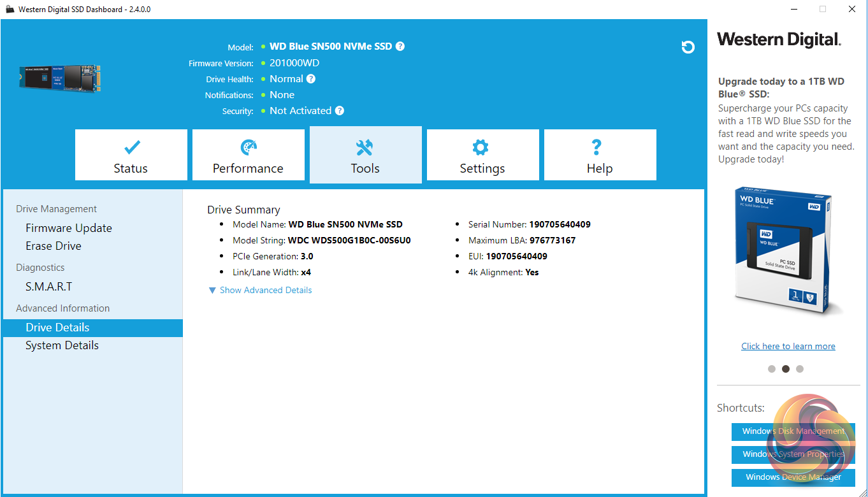Switch to the Status tab
Viewport: 868px width, 497px height.
pos(131,155)
